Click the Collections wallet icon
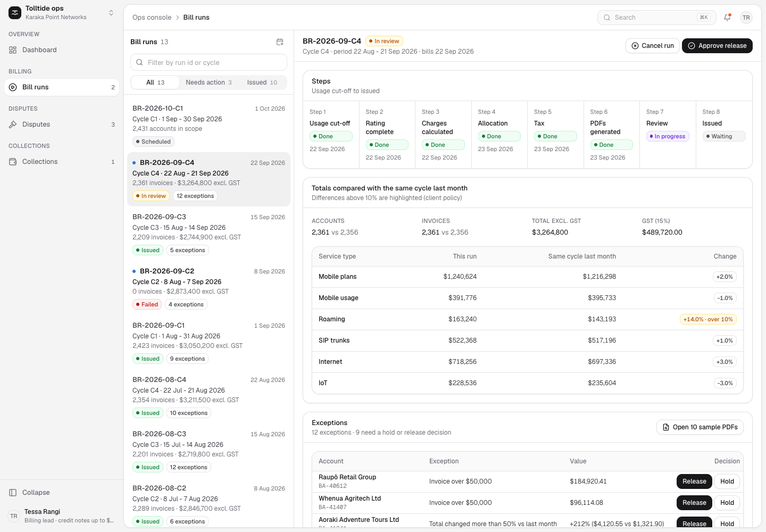This screenshot has height=532, width=766. 13,162
